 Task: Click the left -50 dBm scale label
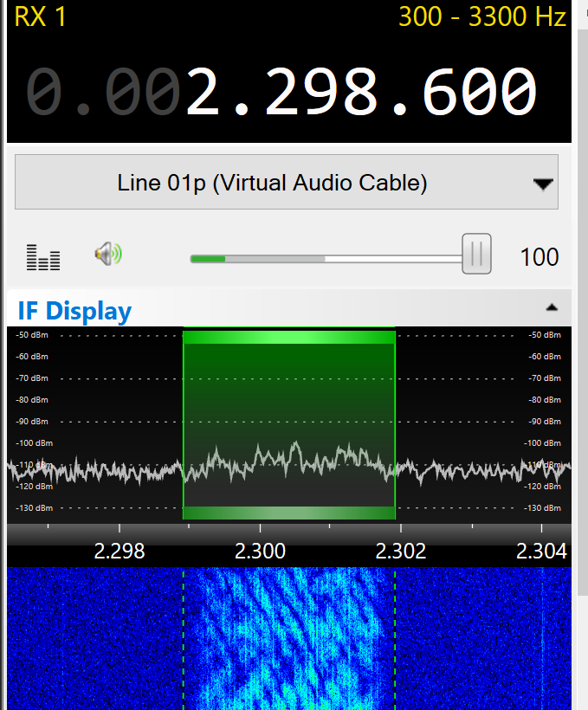32,335
